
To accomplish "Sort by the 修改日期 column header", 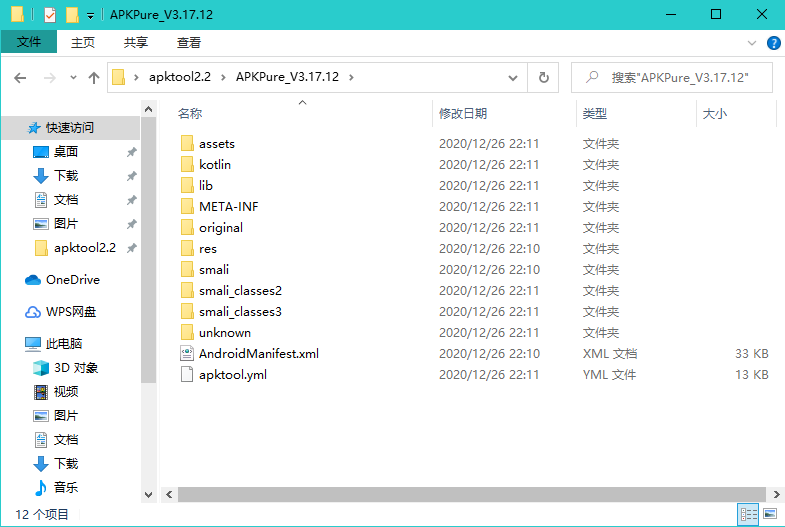I will [x=463, y=114].
